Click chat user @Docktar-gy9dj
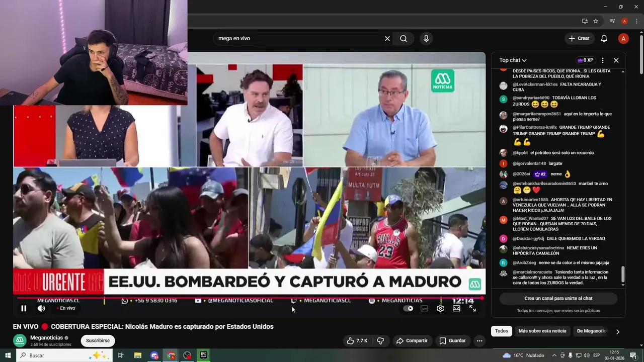 point(528,239)
